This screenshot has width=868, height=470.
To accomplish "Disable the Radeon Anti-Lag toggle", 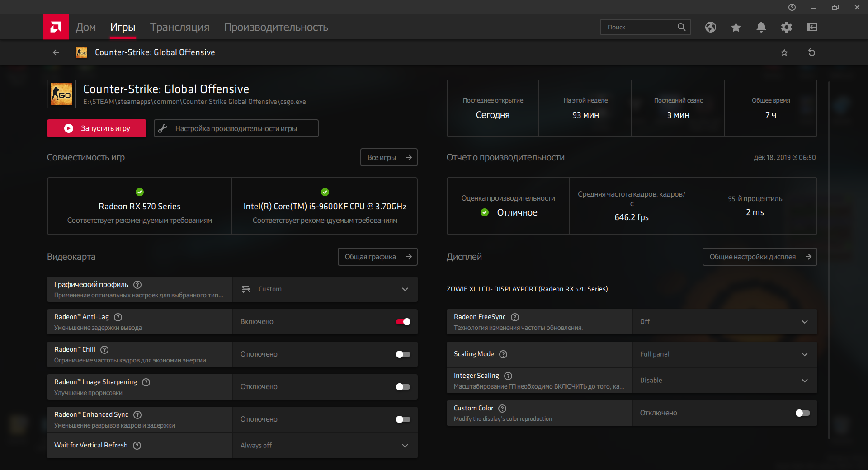I will [x=403, y=322].
